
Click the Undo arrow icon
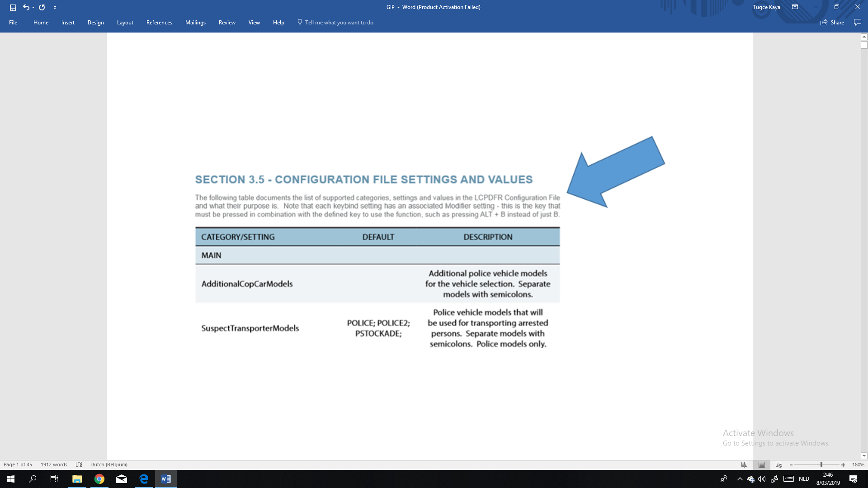(x=26, y=7)
